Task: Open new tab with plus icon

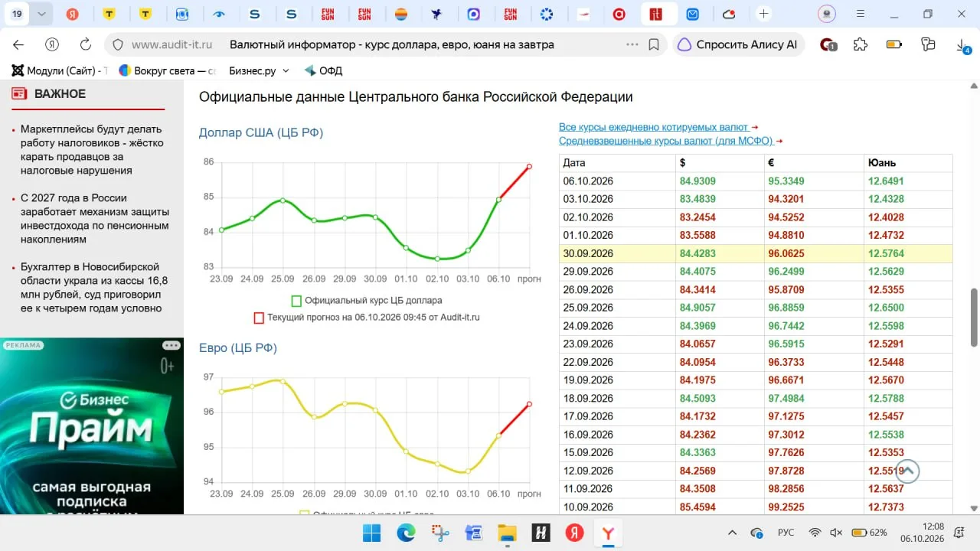Action: point(763,14)
